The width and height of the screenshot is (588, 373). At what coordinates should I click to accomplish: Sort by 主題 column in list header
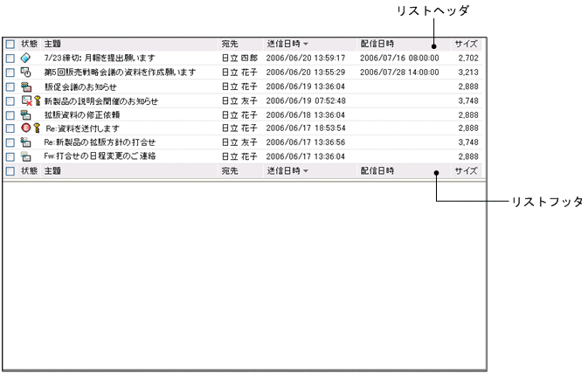[52, 44]
